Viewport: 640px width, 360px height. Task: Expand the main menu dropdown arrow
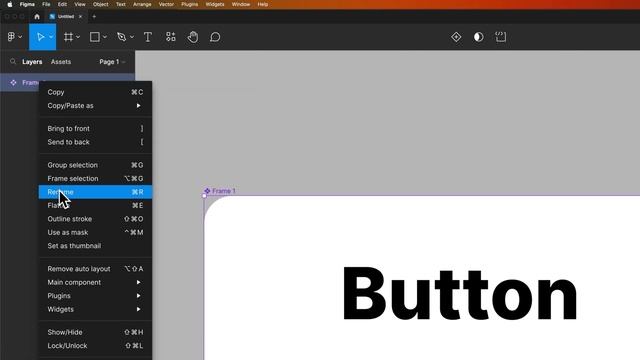(20, 37)
